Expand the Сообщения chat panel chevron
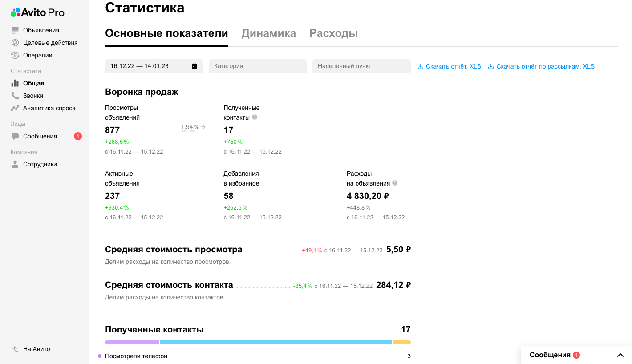The width and height of the screenshot is (632, 364). [620, 355]
